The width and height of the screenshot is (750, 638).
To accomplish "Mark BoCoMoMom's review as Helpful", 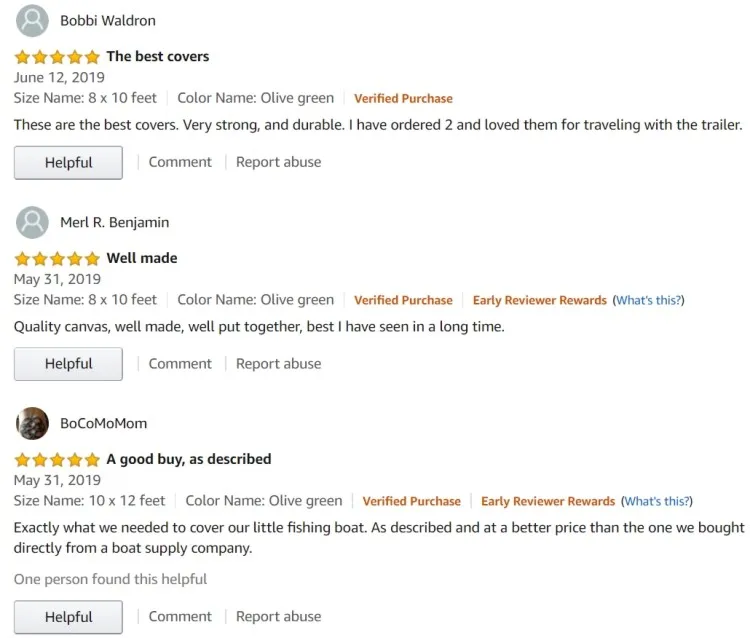I will 68,617.
